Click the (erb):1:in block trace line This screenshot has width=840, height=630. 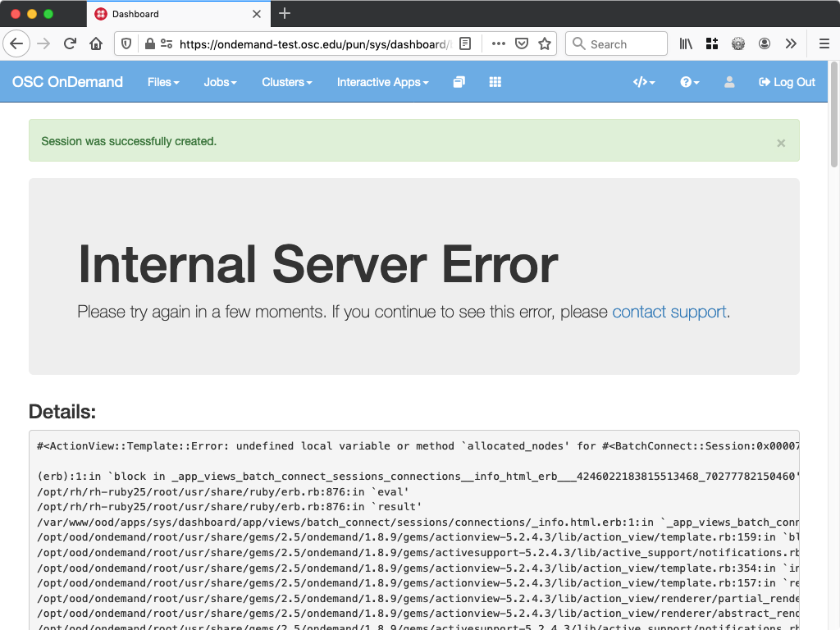pos(418,477)
